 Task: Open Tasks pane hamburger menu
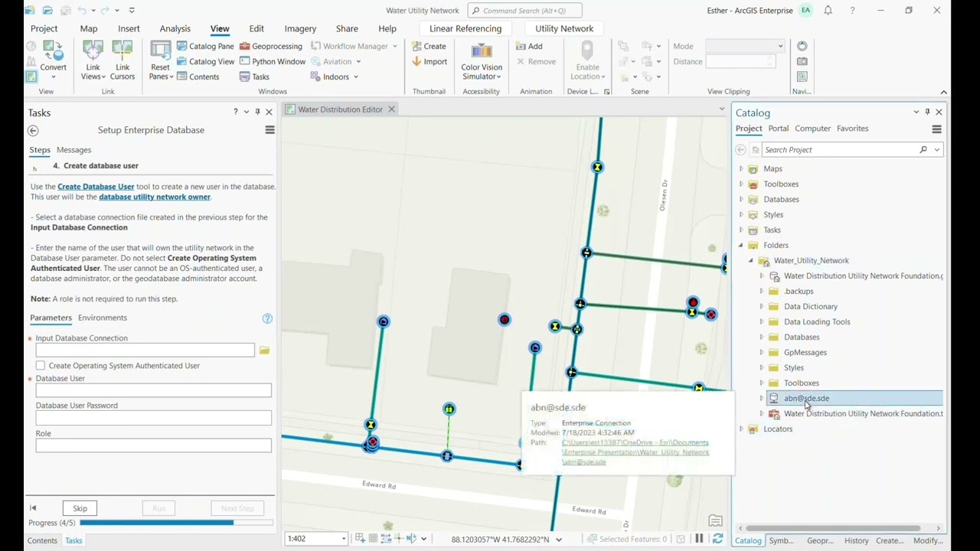[269, 130]
